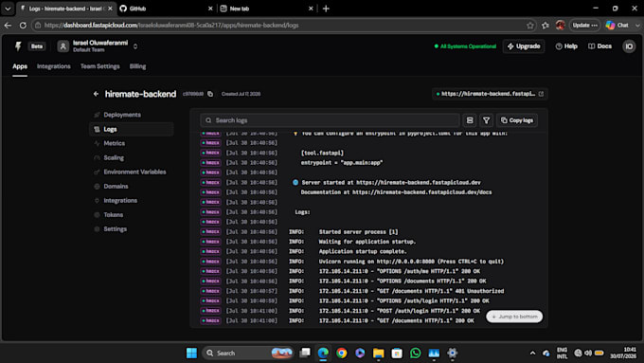The image size is (644, 363).
Task: Open the Team Settings tab
Action: pos(99,66)
